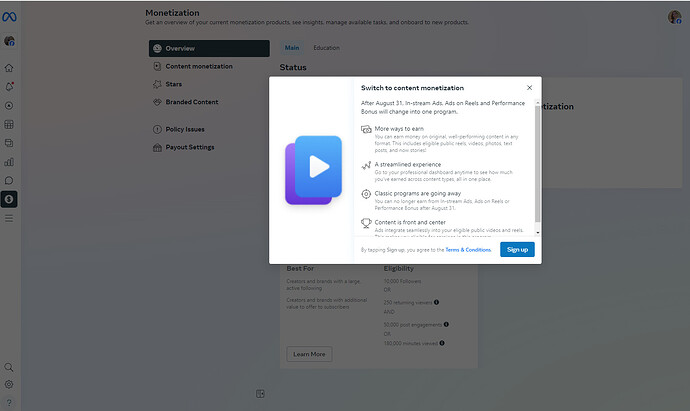The height and width of the screenshot is (411, 690).
Task: Click info icon beside 250 returning viewers
Action: [x=436, y=302]
